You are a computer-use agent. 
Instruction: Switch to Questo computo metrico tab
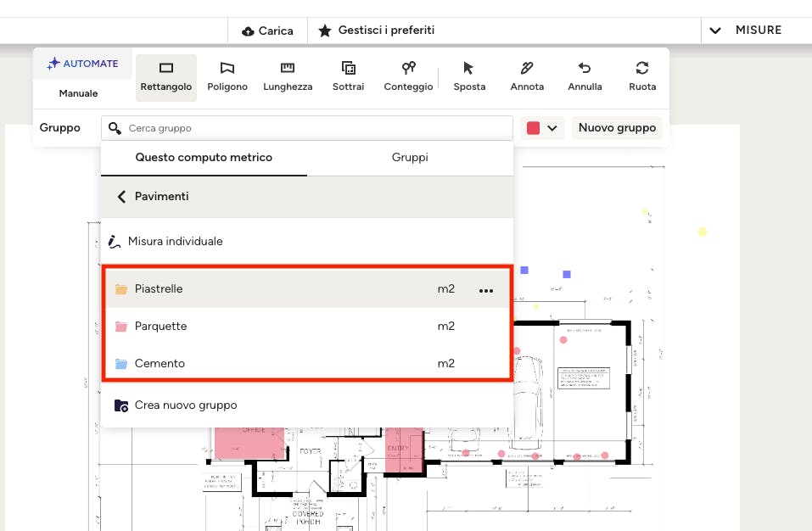204,158
